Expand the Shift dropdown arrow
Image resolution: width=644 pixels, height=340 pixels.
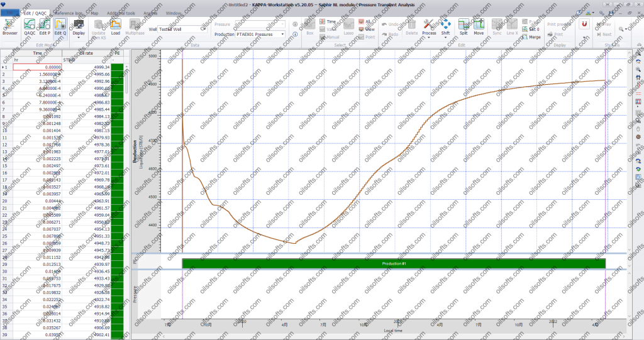pyautogui.click(x=446, y=38)
